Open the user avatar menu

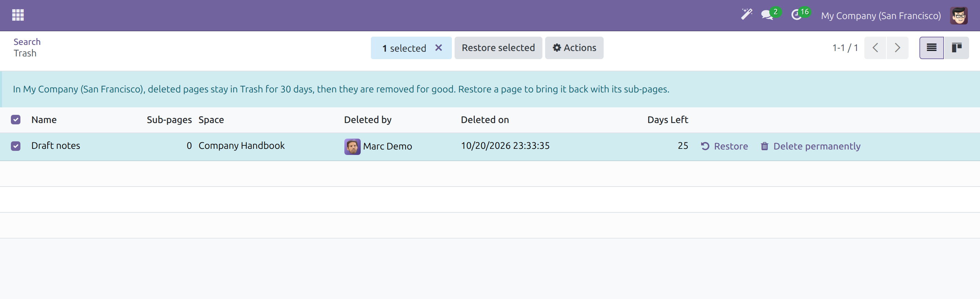959,16
